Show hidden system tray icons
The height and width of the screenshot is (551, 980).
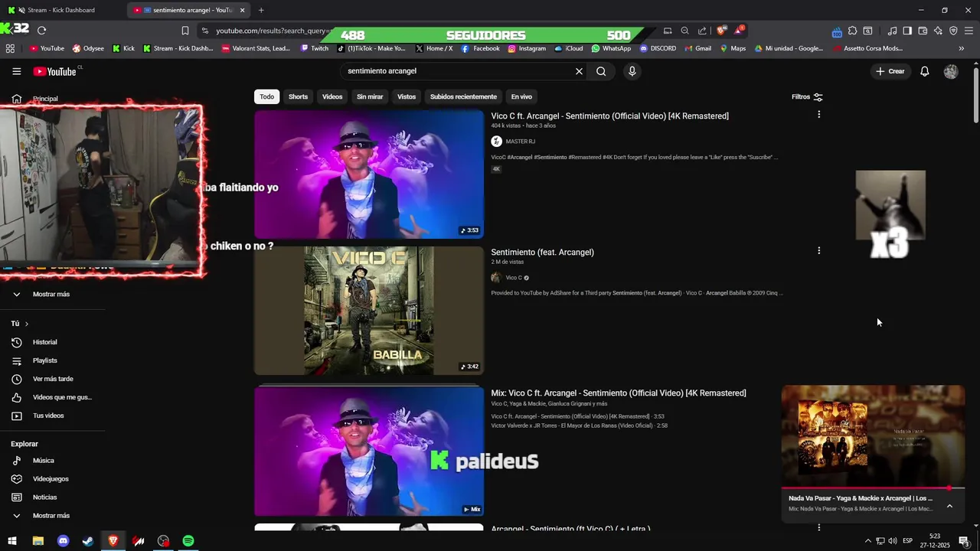(867, 541)
